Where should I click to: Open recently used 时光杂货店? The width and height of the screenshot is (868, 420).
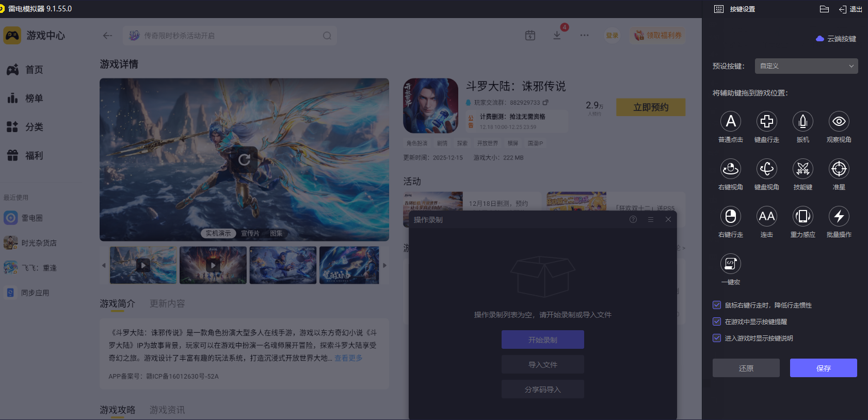tap(30, 243)
